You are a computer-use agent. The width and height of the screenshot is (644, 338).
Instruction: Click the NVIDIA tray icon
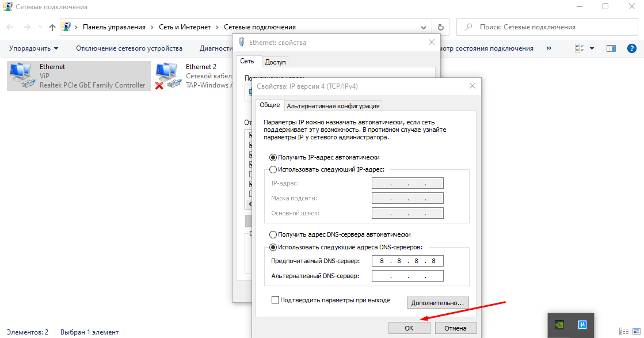559,324
